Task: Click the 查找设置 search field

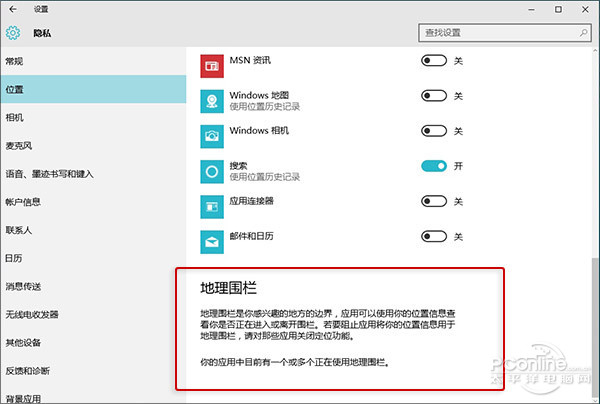Action: click(505, 33)
